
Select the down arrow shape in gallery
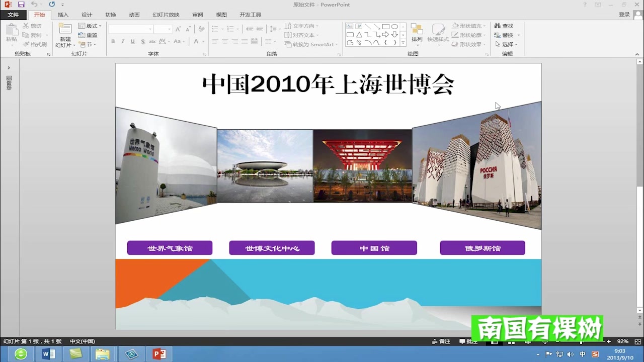point(395,35)
